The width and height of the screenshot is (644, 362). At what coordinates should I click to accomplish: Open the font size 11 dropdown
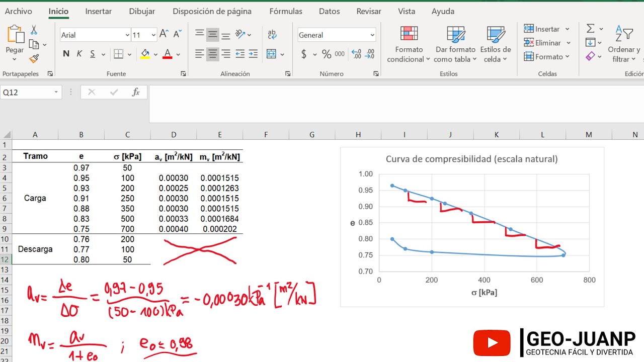153,35
